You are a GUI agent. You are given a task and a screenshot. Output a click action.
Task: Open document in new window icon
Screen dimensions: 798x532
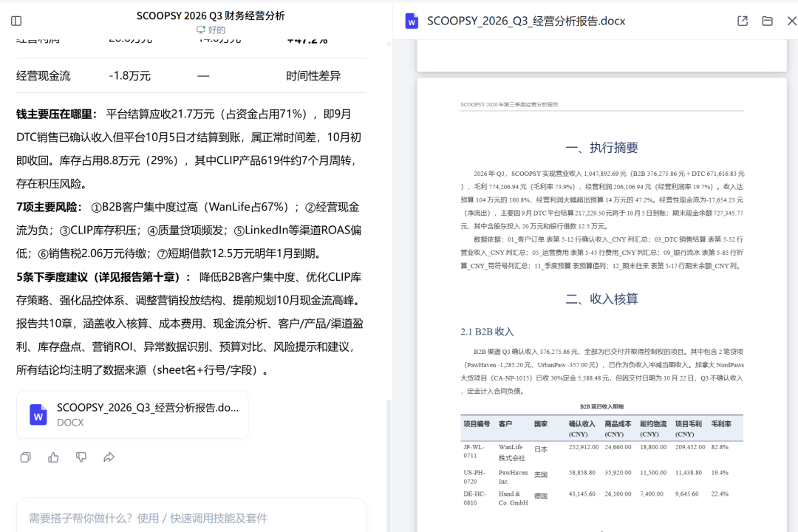point(743,21)
